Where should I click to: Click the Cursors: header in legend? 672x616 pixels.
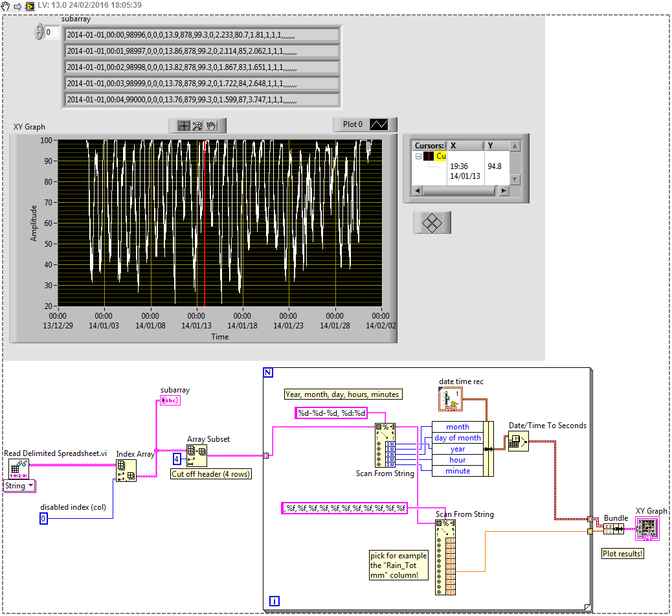429,146
